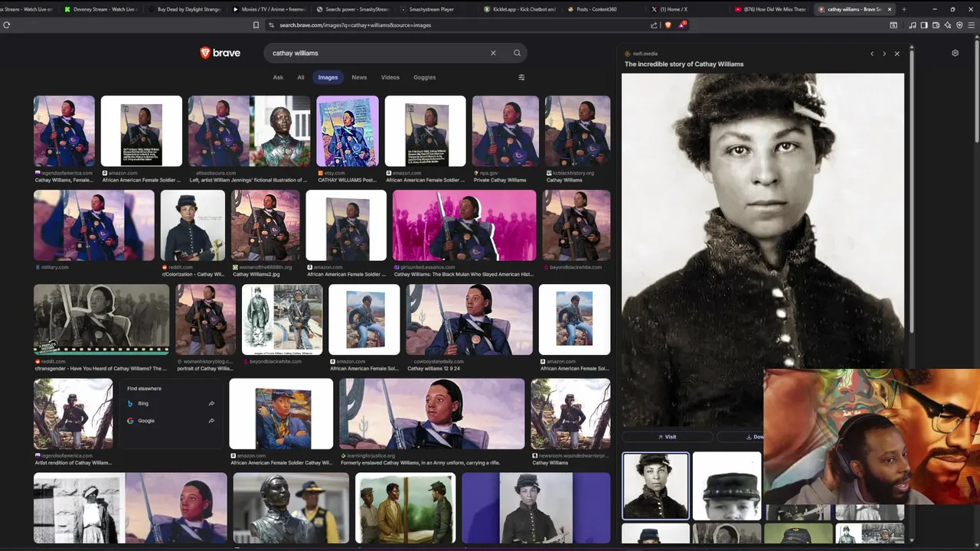Open a new browser tab
This screenshot has width=980, height=551.
[904, 9]
